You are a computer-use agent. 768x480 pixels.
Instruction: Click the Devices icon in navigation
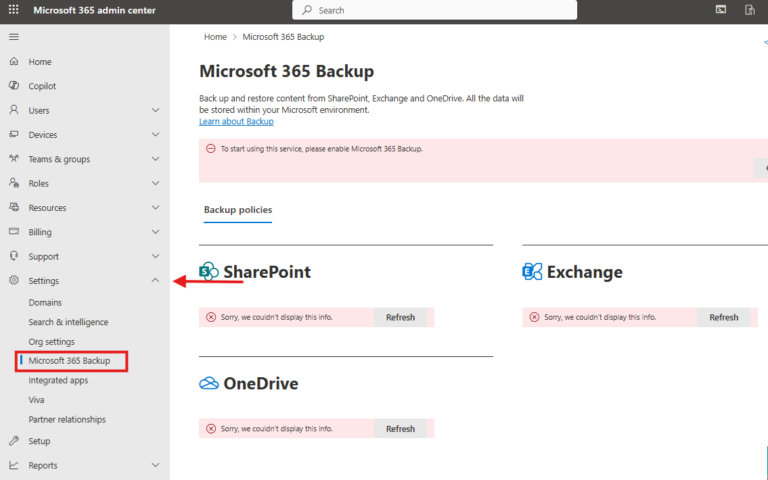pyautogui.click(x=13, y=135)
